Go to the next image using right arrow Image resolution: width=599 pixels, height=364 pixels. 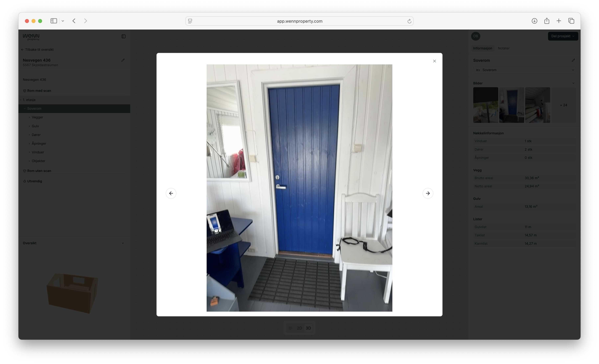pos(428,193)
